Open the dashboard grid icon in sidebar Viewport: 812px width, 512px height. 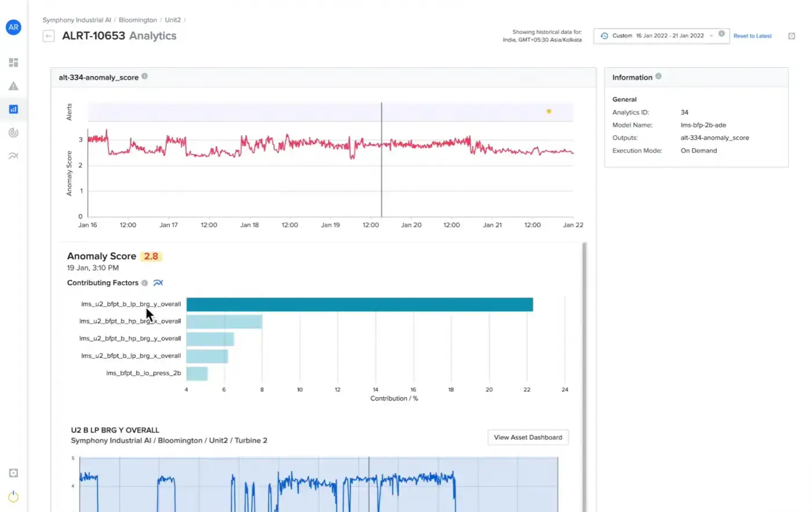(13, 63)
